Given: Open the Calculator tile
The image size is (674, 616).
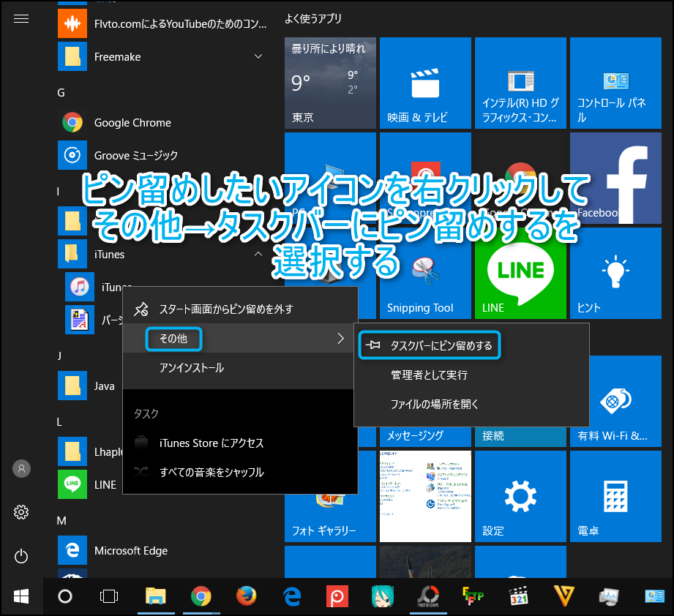Looking at the screenshot, I should (x=615, y=496).
